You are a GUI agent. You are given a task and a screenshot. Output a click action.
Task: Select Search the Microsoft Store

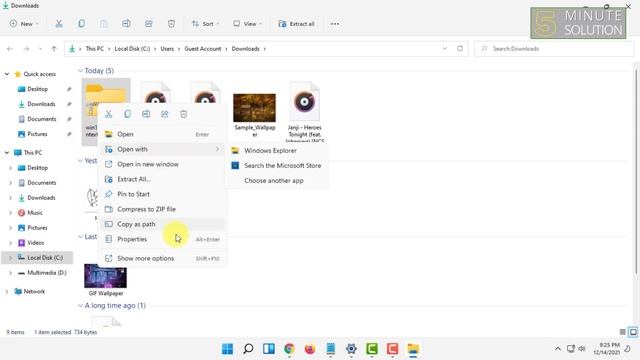click(x=277, y=165)
